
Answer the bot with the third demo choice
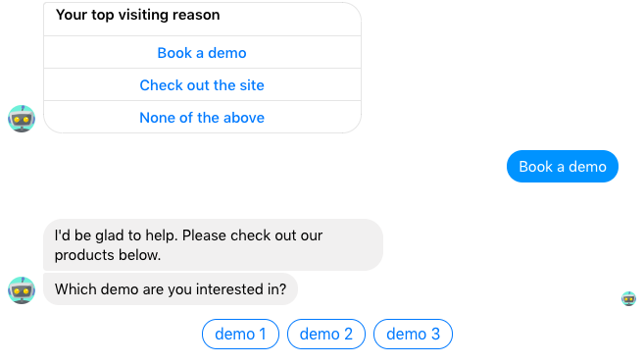tap(413, 334)
